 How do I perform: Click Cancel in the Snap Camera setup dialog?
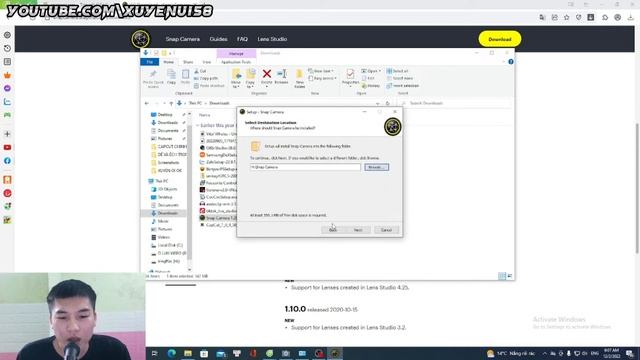click(x=386, y=230)
